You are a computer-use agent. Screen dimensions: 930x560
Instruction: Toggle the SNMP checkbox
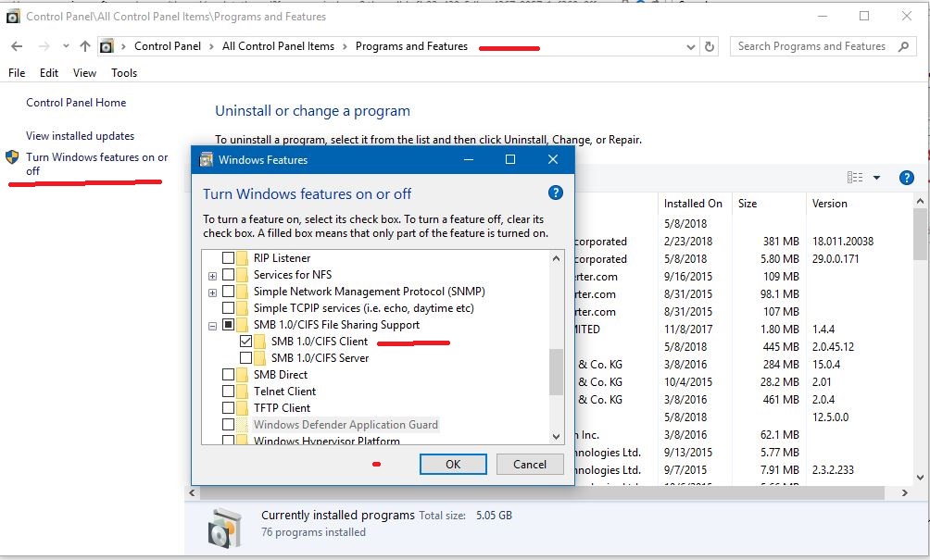229,291
